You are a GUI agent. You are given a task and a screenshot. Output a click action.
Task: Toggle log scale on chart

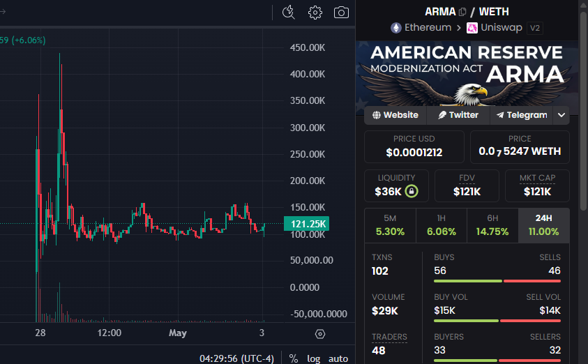click(313, 358)
